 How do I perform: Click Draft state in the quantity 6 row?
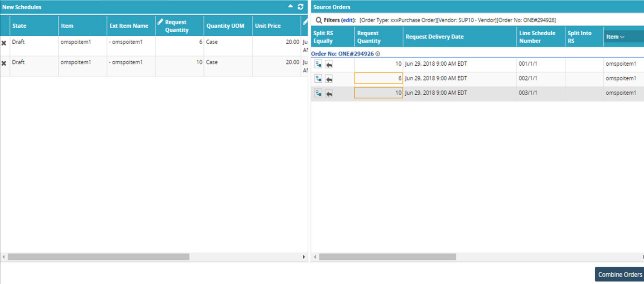click(x=18, y=42)
